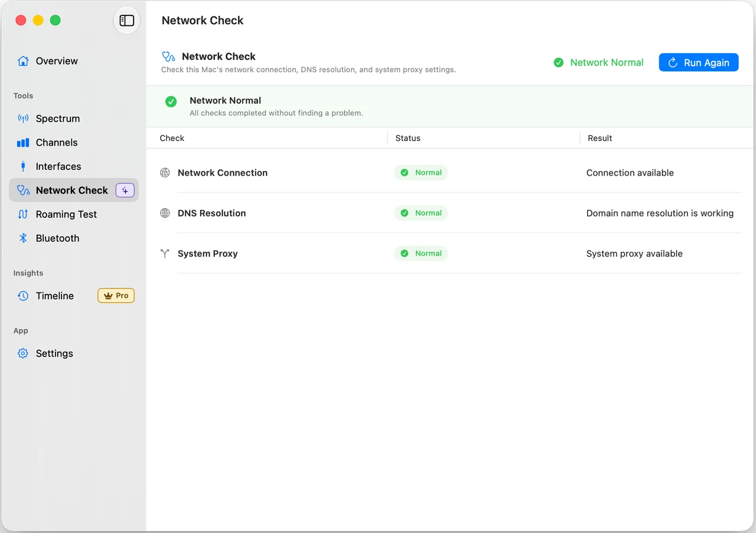Click the header Network Normal status text
Screen dimensions: 756x533
click(x=607, y=63)
